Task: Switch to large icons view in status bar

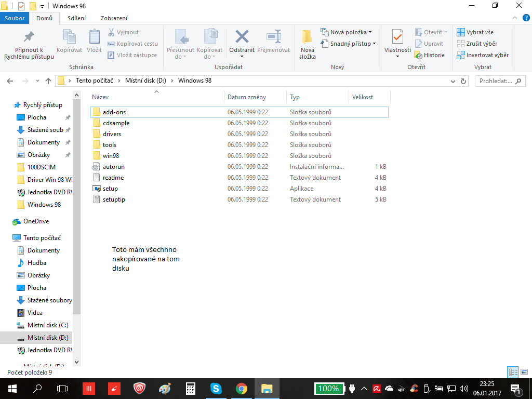Action: coord(524,372)
